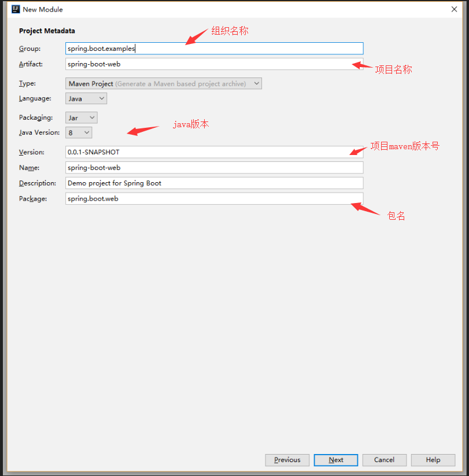Click the arrow icon on Java Version selector

coord(87,132)
